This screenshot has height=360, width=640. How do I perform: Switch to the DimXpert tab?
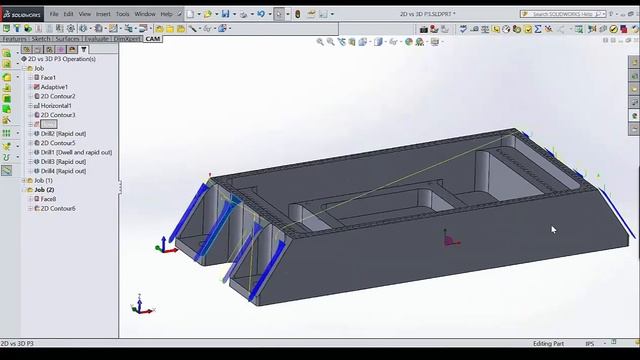pos(127,39)
